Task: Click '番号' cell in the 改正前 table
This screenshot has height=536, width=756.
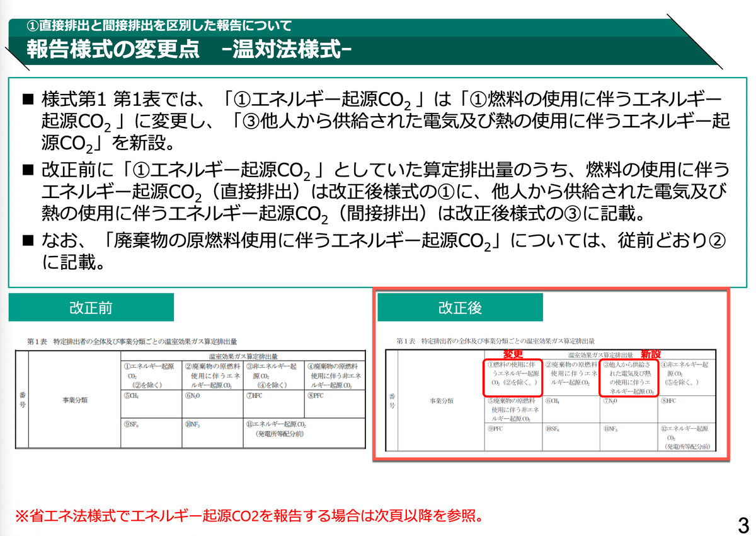Action: coord(22,399)
